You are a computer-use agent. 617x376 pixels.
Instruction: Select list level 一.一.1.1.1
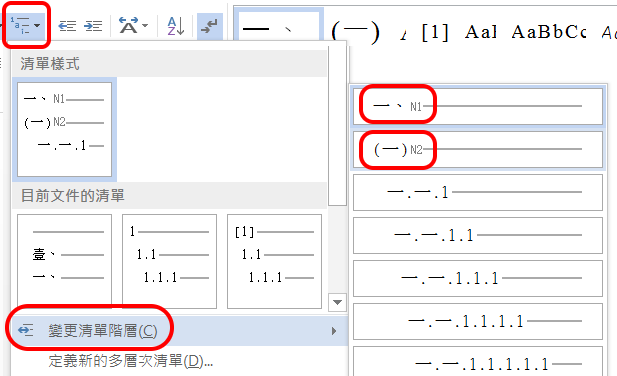(x=478, y=278)
